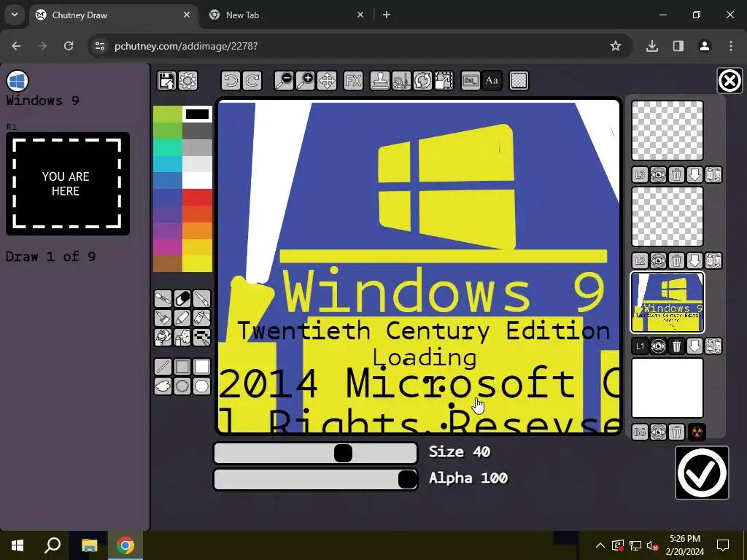747x560 pixels.
Task: Toggle visibility of the BG layer
Action: (659, 432)
